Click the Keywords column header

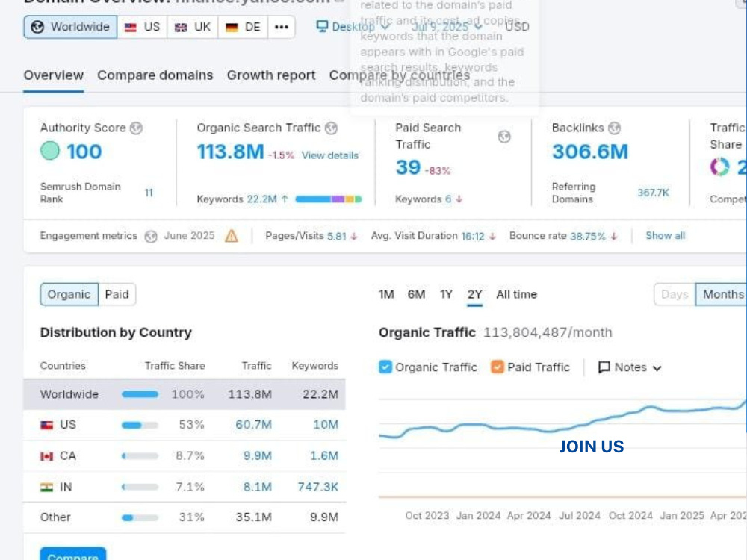pos(315,366)
